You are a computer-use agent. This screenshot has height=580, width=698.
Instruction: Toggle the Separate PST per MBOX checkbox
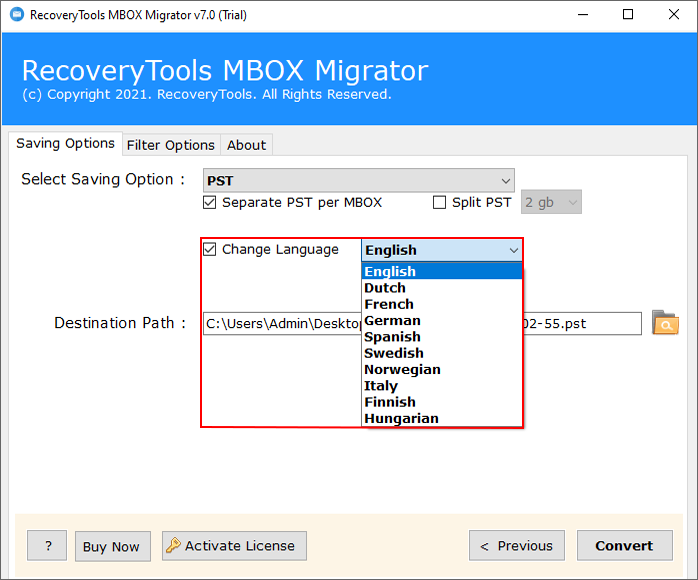(x=210, y=203)
